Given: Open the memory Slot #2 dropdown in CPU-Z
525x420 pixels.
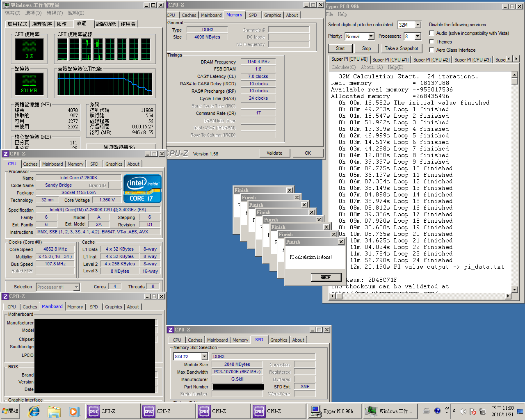Looking at the screenshot, I should tap(204, 356).
